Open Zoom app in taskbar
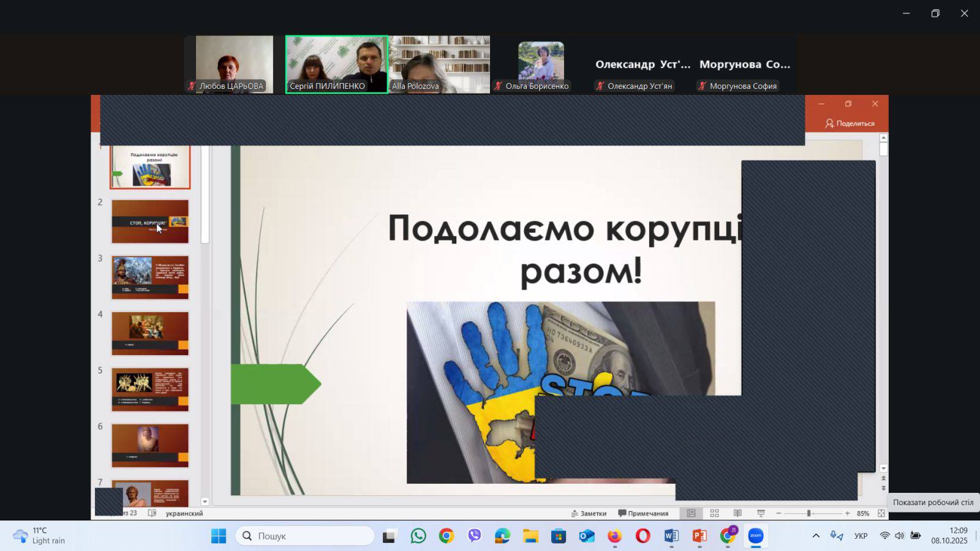This screenshot has width=980, height=551. pyautogui.click(x=756, y=536)
